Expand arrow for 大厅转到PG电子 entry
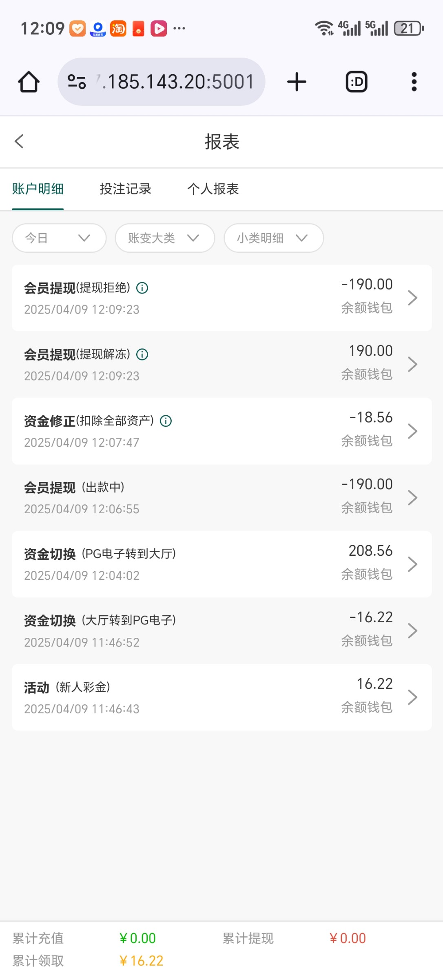Viewport: 443px width, 980px height. pyautogui.click(x=412, y=630)
